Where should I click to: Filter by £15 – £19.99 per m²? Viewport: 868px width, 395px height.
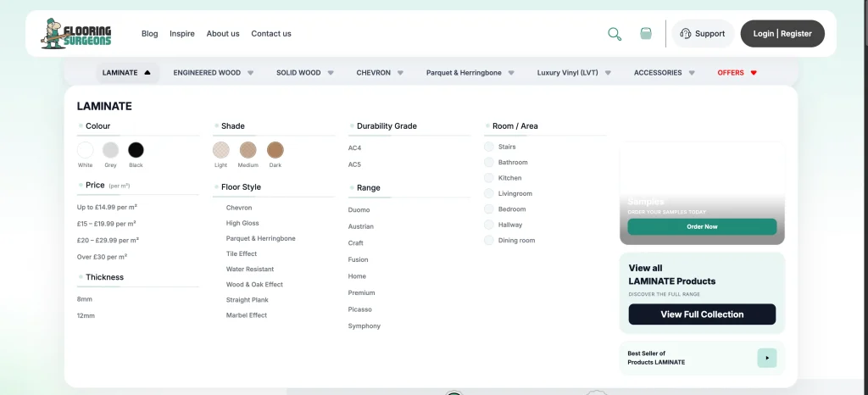pyautogui.click(x=106, y=224)
